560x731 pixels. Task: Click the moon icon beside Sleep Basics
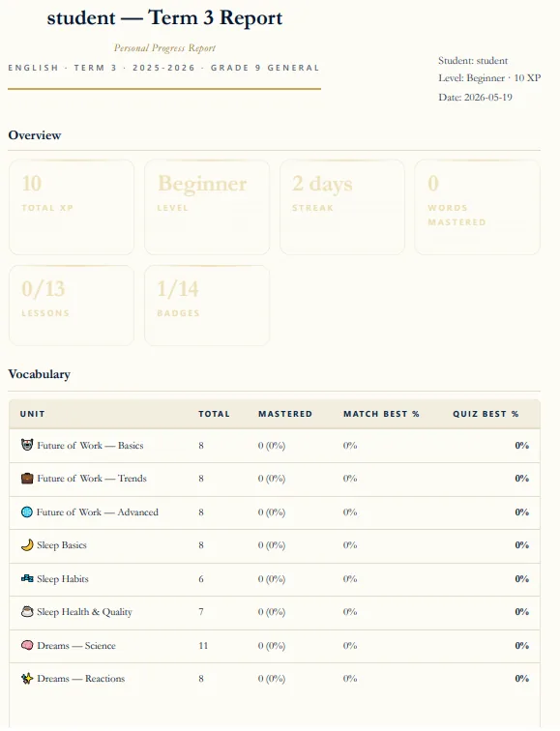tap(27, 545)
